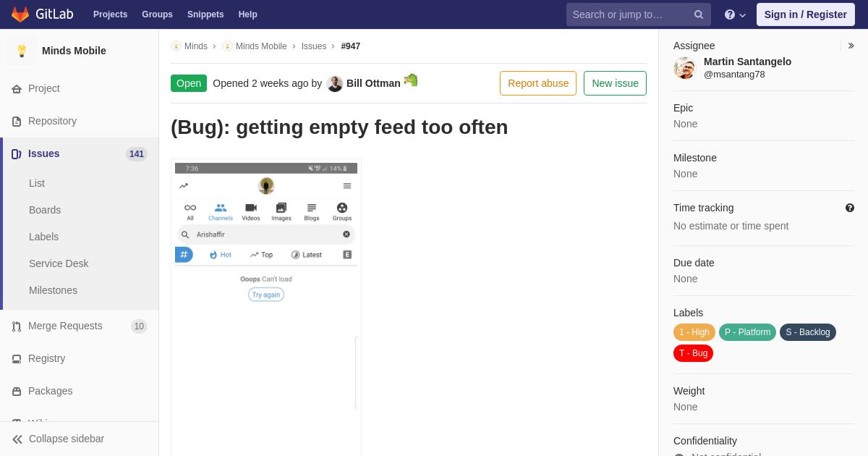Click the Minds breadcrumb link
The height and width of the screenshot is (456, 868).
pos(196,46)
